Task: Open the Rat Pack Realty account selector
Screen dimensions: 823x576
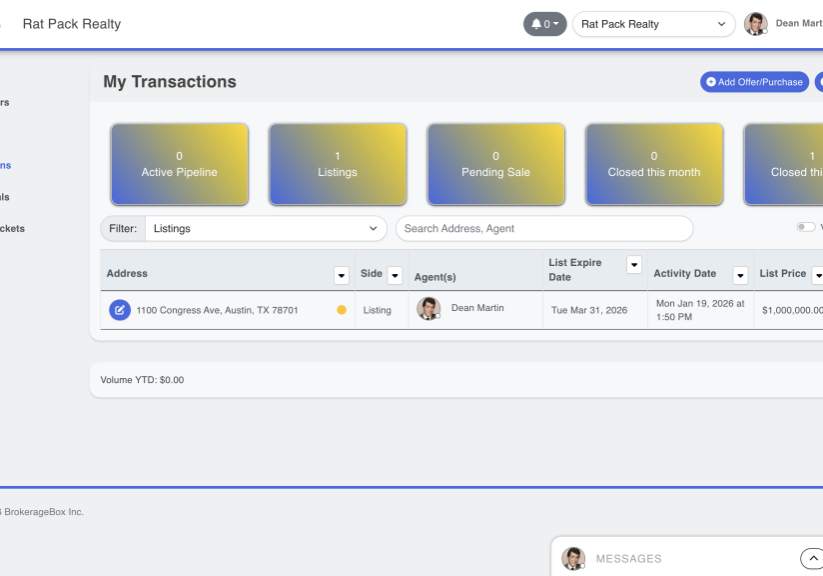Action: (x=652, y=23)
